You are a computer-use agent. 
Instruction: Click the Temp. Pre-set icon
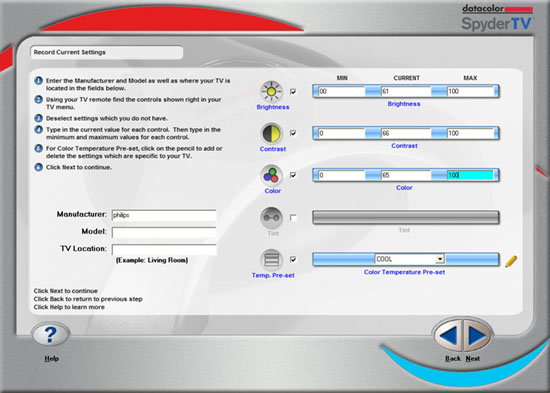(x=271, y=260)
